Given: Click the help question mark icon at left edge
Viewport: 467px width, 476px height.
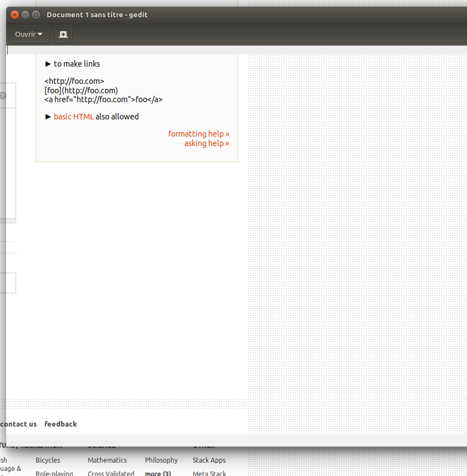Looking at the screenshot, I should click(x=2, y=96).
